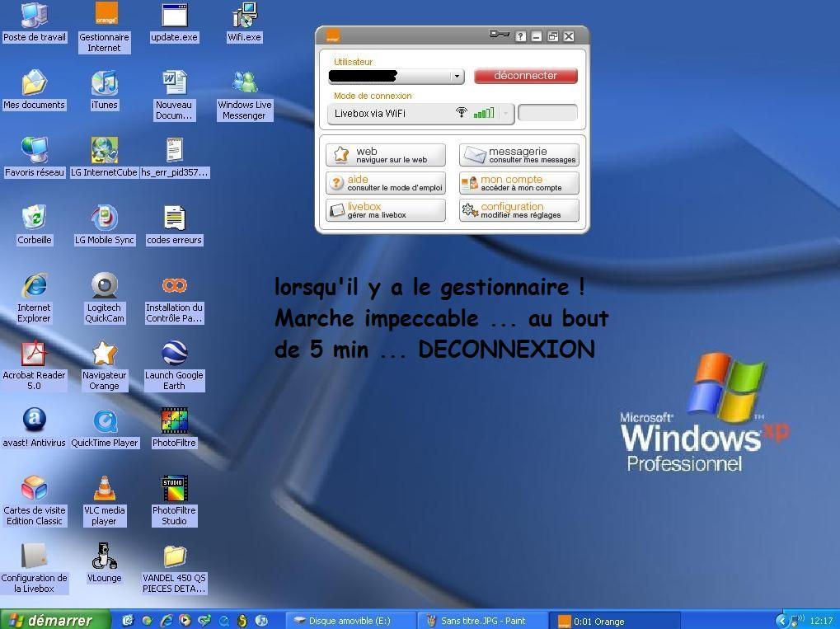The height and width of the screenshot is (629, 840).
Task: Open messagerie to consult messages
Action: click(519, 155)
